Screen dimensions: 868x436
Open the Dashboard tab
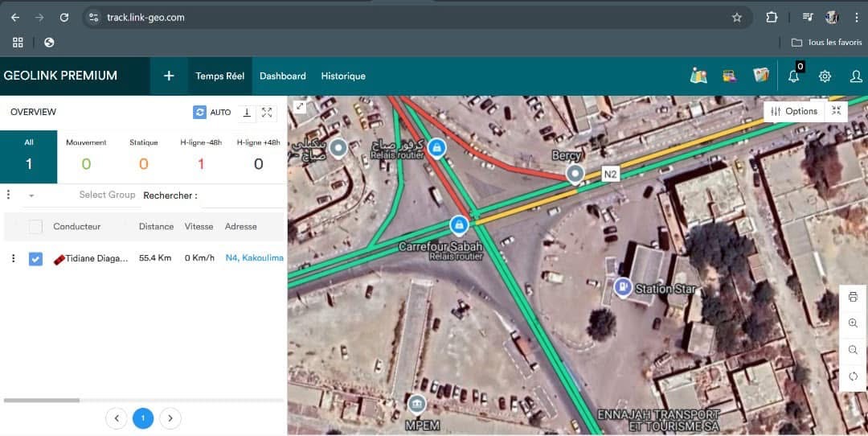(x=283, y=76)
